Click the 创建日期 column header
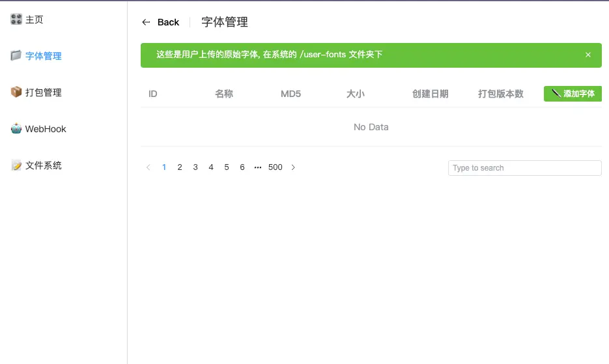Screen dimensions: 609x364 click(x=430, y=94)
